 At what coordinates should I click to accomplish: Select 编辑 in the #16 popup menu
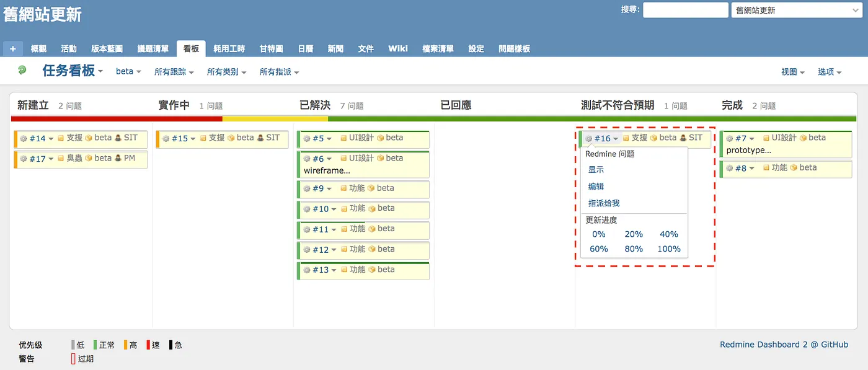click(x=596, y=187)
